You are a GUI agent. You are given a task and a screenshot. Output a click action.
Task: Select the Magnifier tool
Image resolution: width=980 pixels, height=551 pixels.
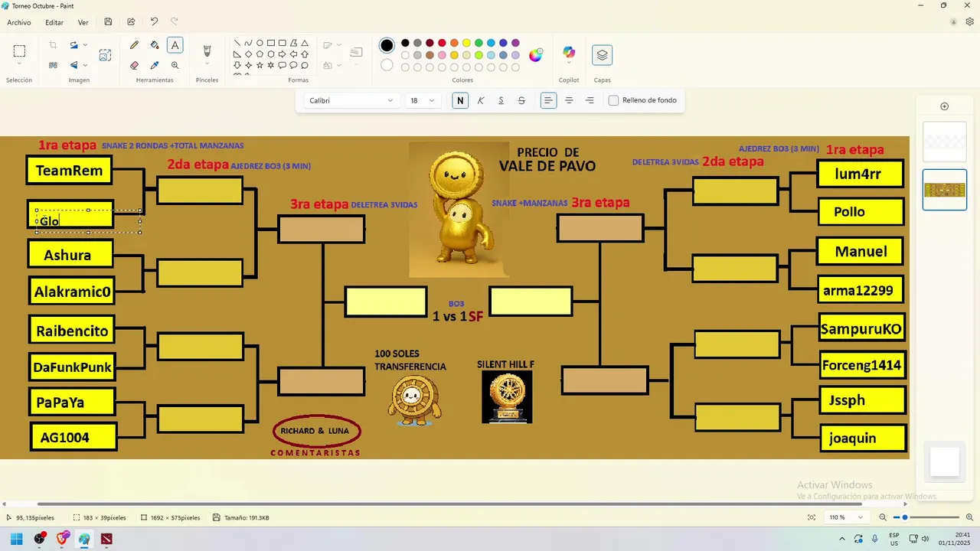pyautogui.click(x=175, y=65)
